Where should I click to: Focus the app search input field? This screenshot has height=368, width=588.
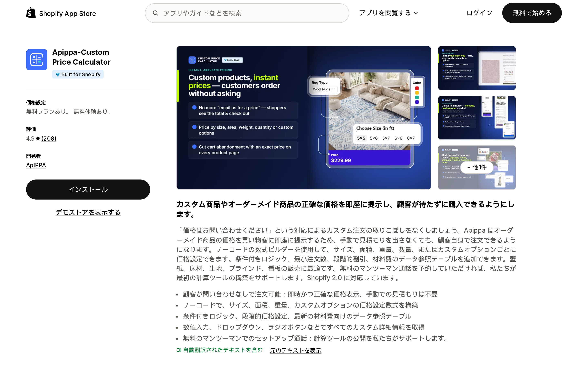click(x=247, y=13)
